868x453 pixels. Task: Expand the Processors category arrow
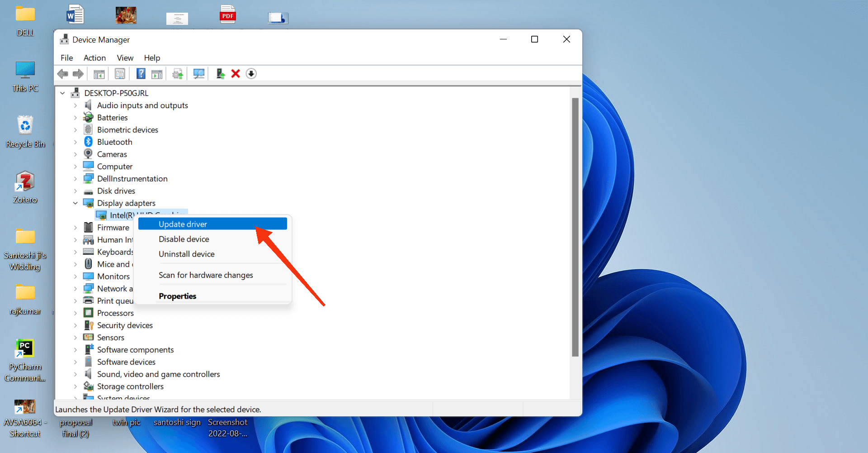click(x=75, y=313)
